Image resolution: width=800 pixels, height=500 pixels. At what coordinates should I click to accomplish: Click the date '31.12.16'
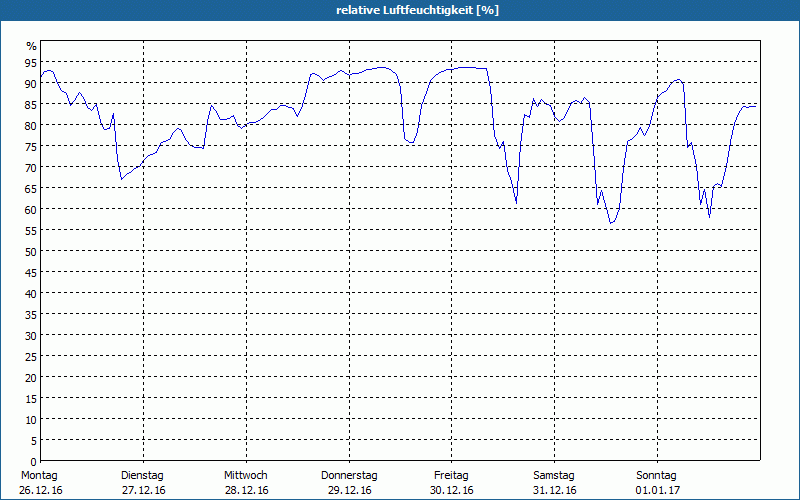click(555, 491)
